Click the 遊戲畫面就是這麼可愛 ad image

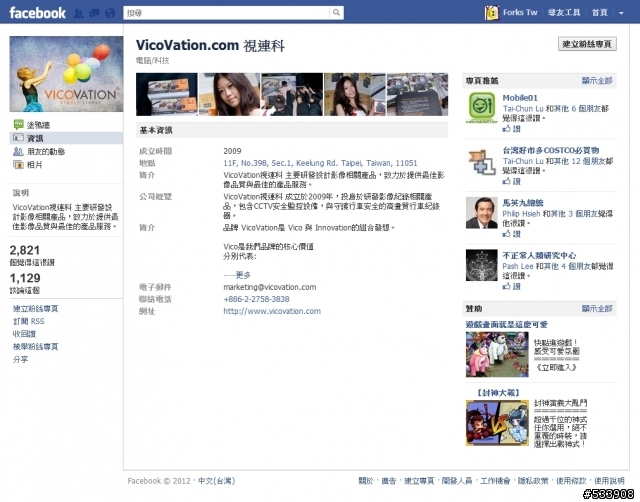pyautogui.click(x=497, y=354)
